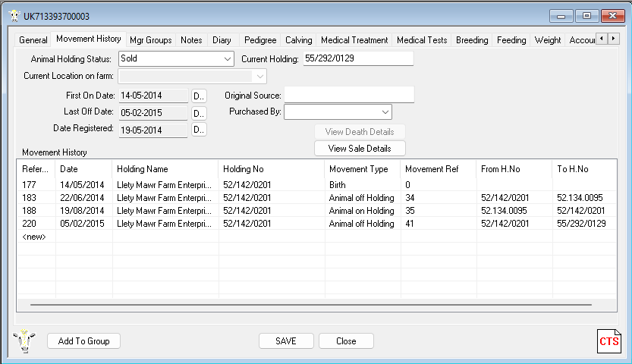The height and width of the screenshot is (364, 632).
Task: Click the To H.No column header
Action: 584,169
